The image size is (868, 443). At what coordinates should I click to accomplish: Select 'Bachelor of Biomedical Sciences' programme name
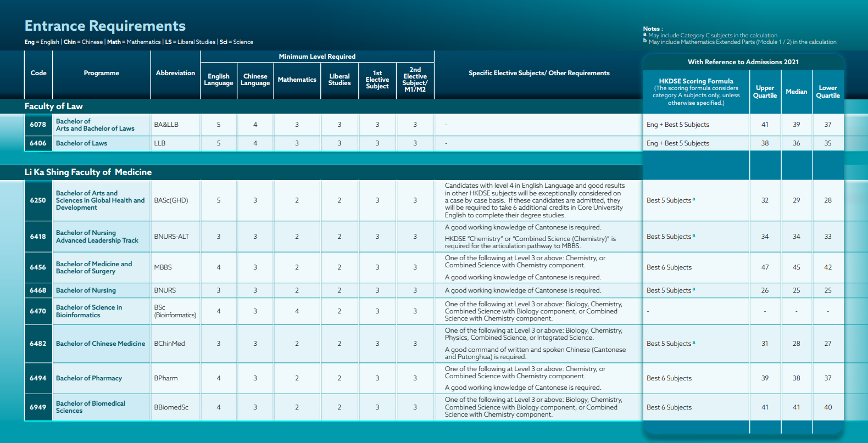click(x=91, y=407)
